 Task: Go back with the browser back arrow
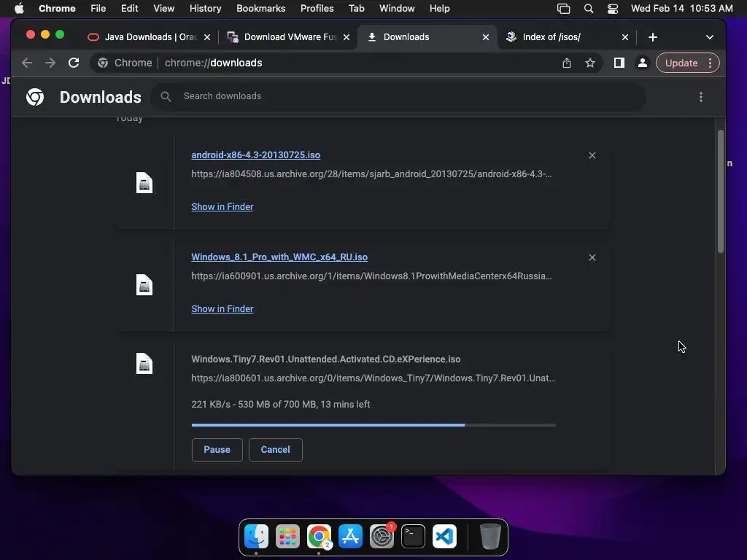pos(27,63)
